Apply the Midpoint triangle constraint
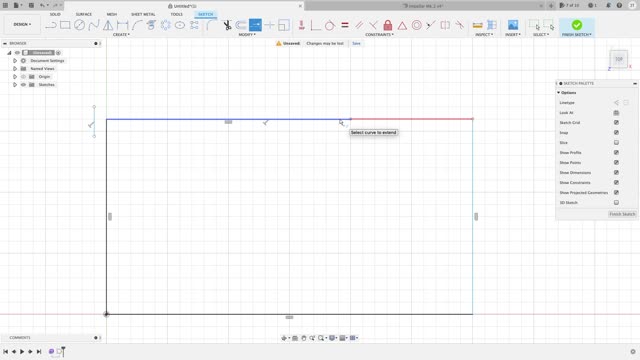Viewport: 640px width, 360px height. pos(402,25)
